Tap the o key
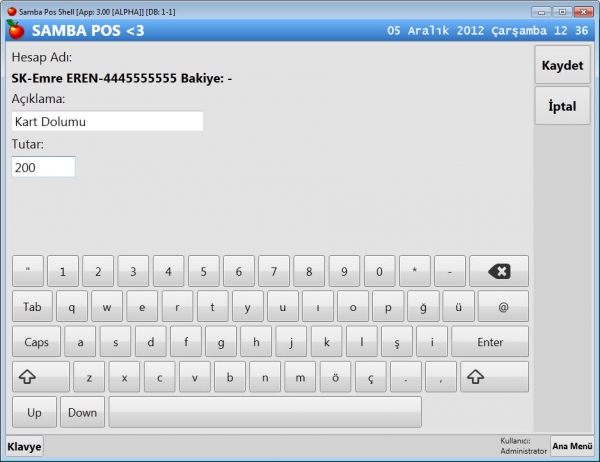The image size is (600, 462). [353, 307]
